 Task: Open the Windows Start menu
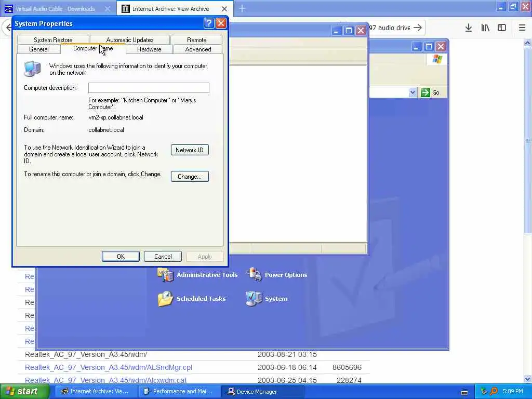click(24, 392)
